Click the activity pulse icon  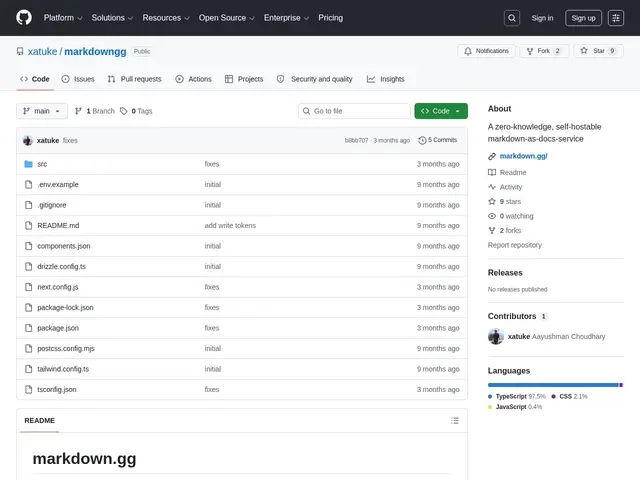coord(492,187)
